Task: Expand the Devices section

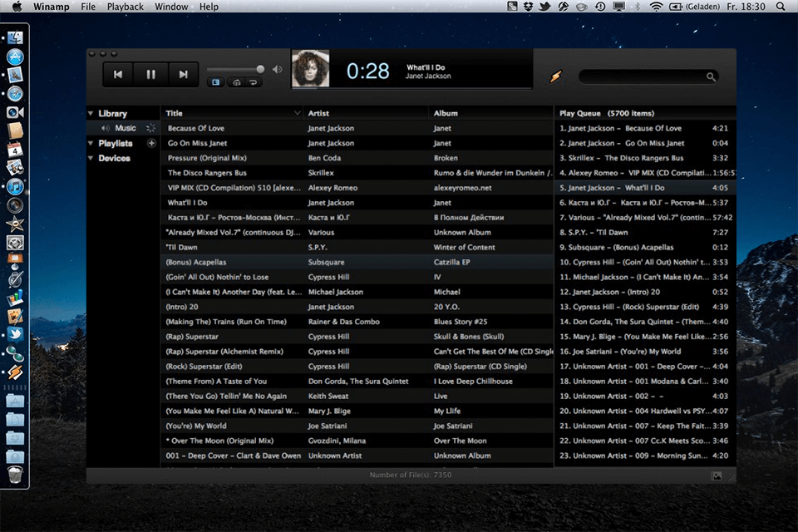Action: (x=92, y=158)
